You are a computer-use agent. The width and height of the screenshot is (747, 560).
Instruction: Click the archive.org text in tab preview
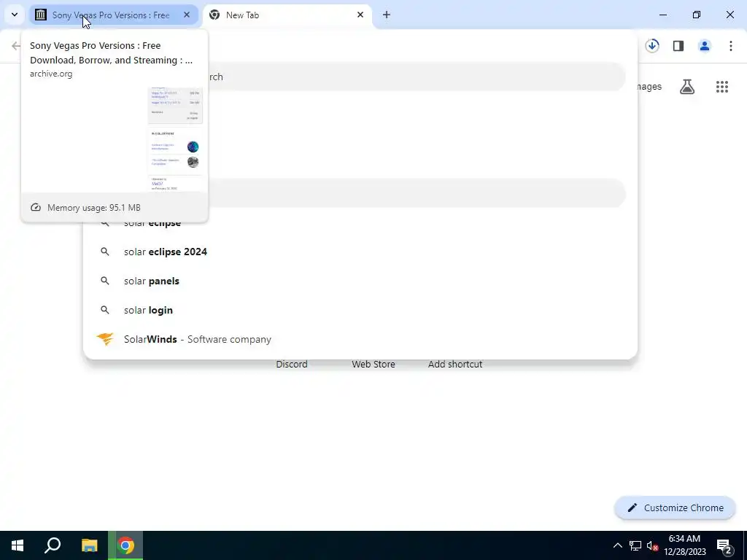[51, 74]
